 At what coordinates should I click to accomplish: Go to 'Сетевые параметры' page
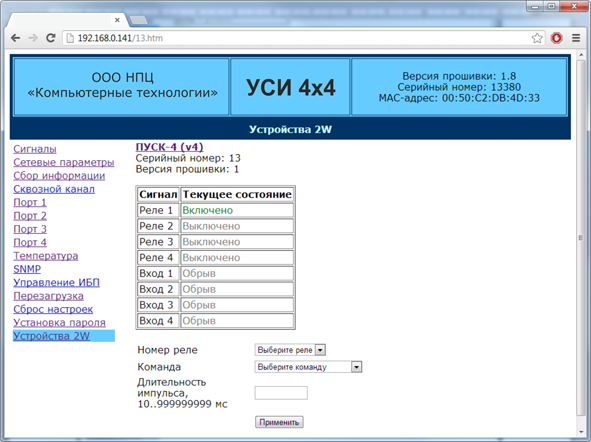tap(64, 162)
